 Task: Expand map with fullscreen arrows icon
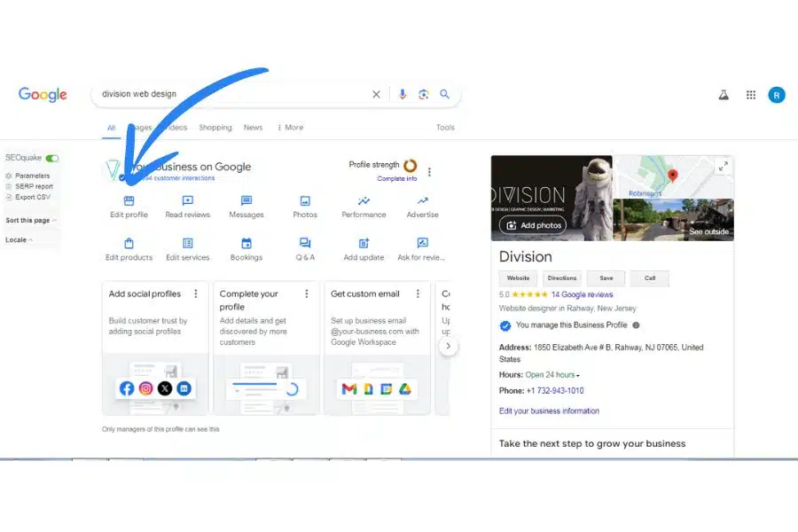point(724,166)
